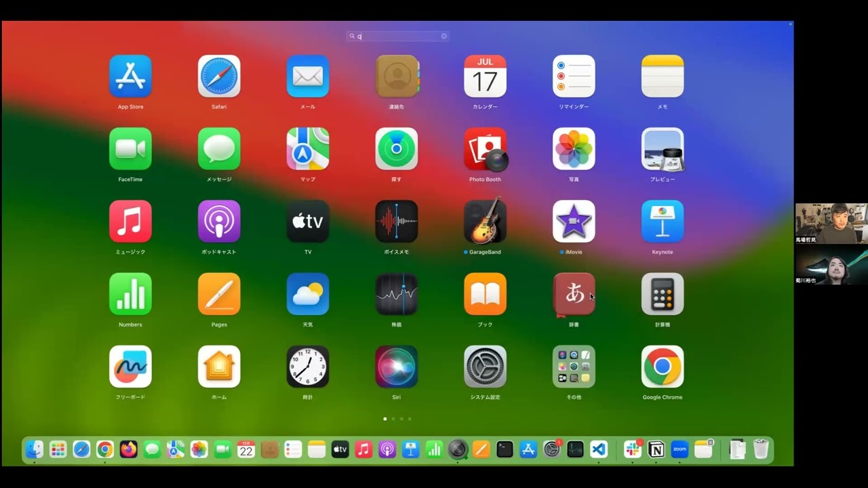The width and height of the screenshot is (868, 488).
Task: Open Firefox from the Dock
Action: pos(128,449)
